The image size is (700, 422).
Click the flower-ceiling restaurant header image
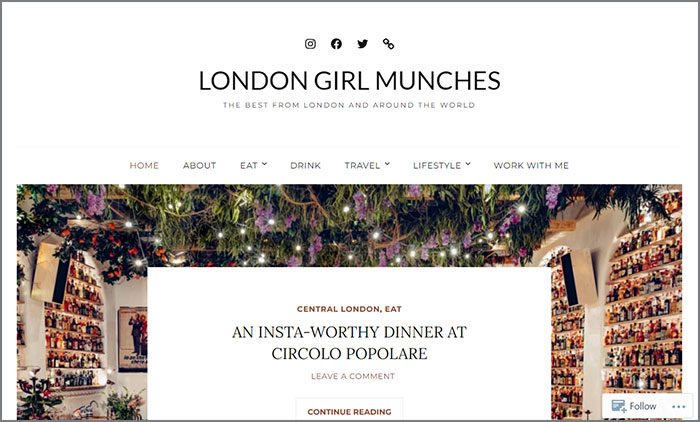pyautogui.click(x=350, y=226)
